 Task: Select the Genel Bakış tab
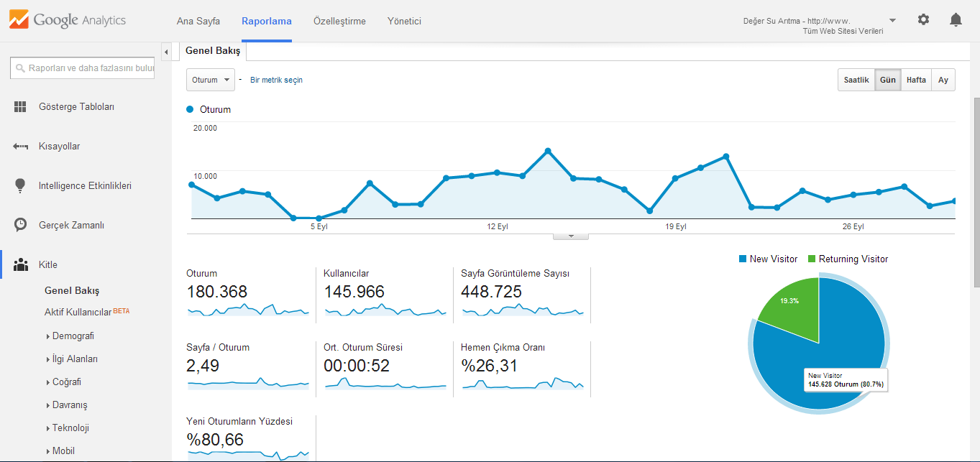tap(213, 51)
